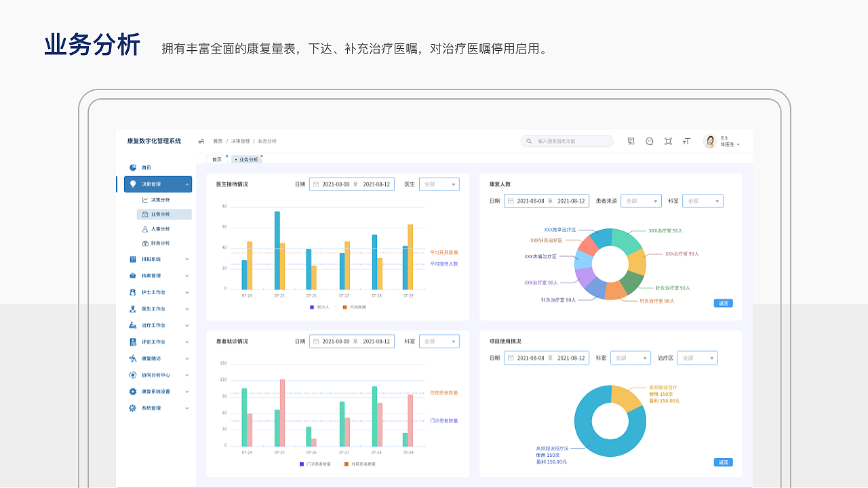The width and height of the screenshot is (868, 488).
Task: Toggle fullscreen mode from the top toolbar
Action: 668,141
